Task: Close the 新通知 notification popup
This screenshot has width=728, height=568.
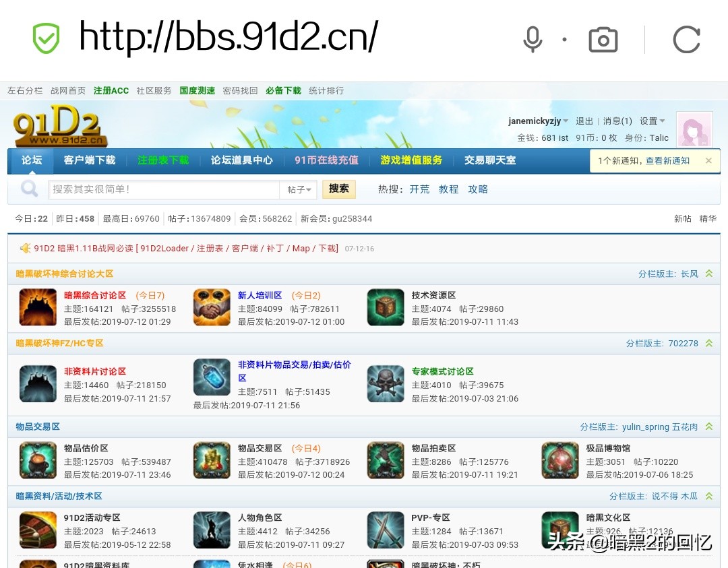Action: pos(708,160)
